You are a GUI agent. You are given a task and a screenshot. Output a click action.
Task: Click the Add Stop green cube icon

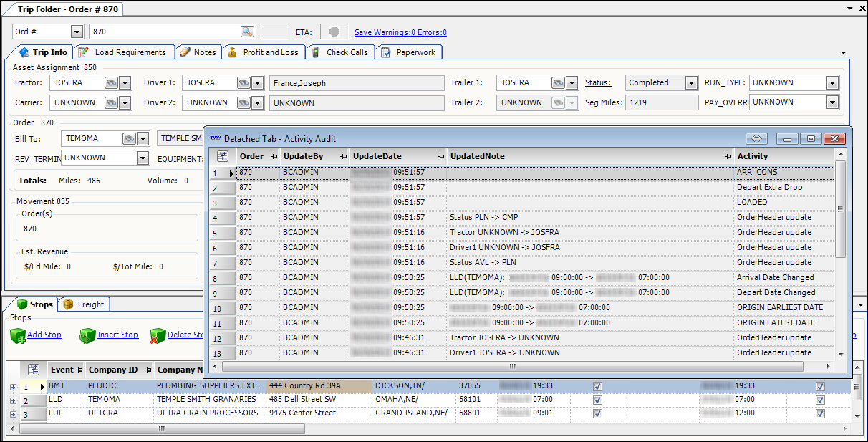point(18,335)
